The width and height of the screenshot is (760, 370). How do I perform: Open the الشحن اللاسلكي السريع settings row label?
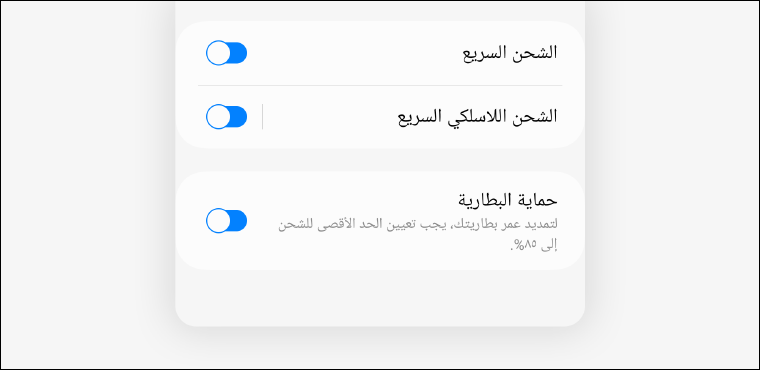point(477,117)
